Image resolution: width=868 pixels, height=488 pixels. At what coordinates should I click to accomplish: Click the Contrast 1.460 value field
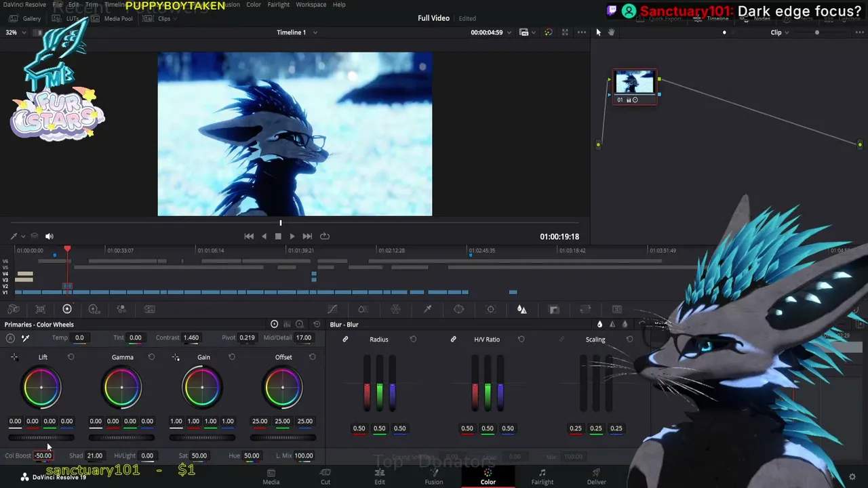tap(191, 338)
